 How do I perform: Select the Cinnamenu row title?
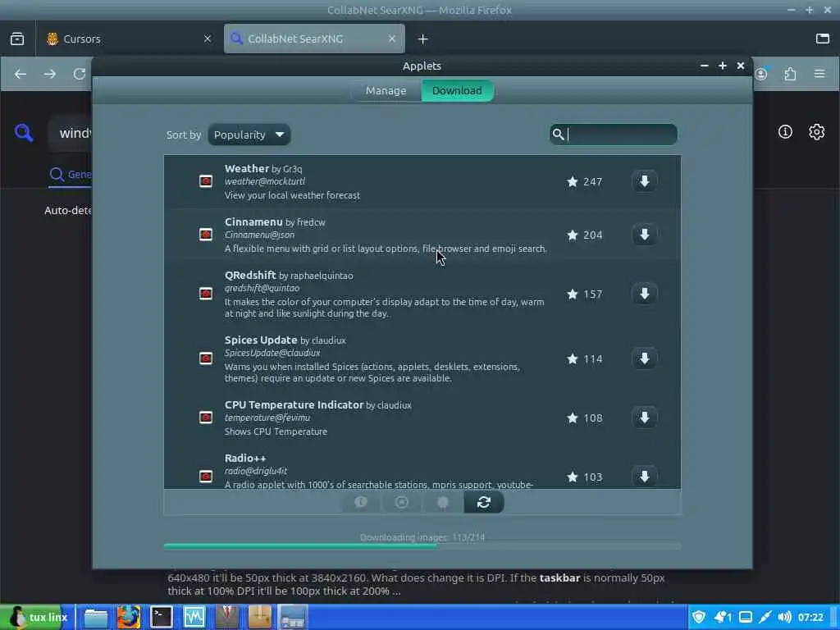[x=253, y=221]
